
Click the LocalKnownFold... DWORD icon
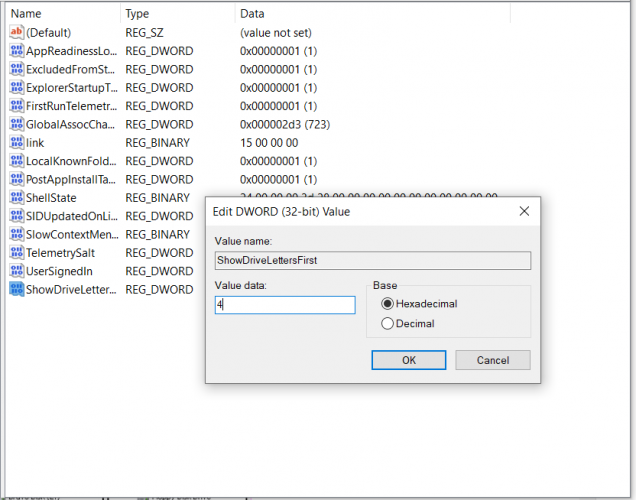click(17, 161)
